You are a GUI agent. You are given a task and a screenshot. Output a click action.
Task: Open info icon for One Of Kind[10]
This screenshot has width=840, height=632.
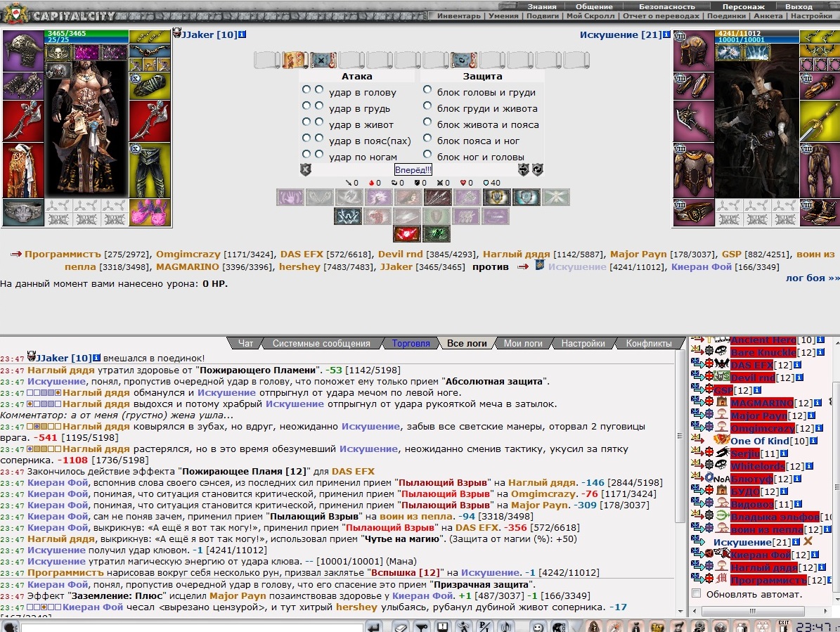click(x=813, y=441)
